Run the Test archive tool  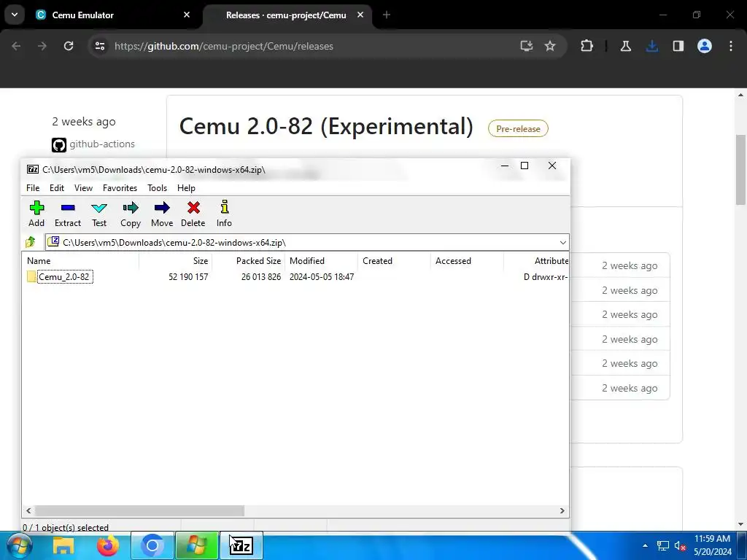point(99,214)
